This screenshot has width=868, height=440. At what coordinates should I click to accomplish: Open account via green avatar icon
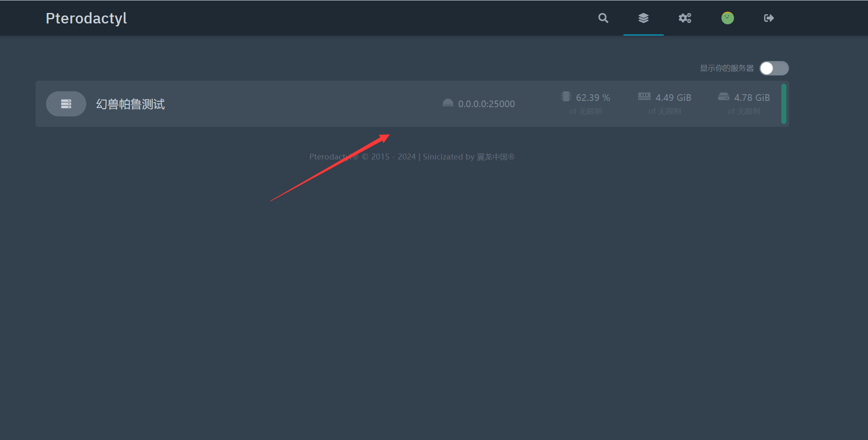(x=727, y=18)
